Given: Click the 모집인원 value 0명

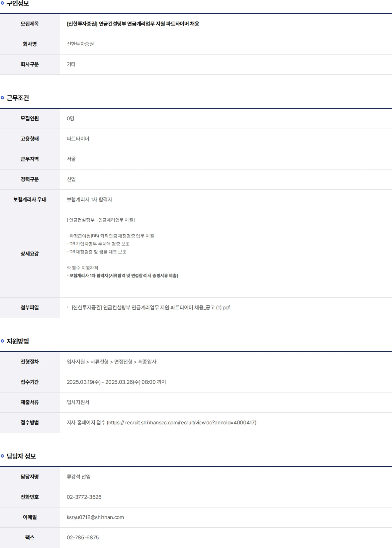Looking at the screenshot, I should pyautogui.click(x=70, y=119).
